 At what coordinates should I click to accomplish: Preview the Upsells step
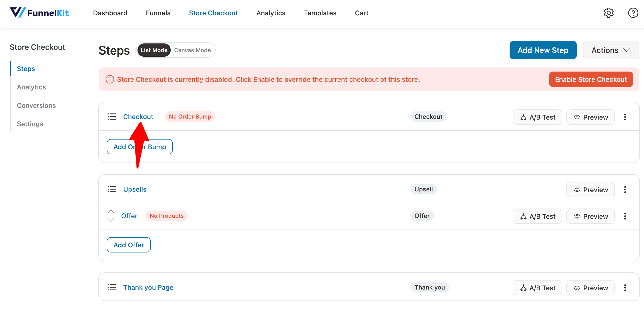591,190
